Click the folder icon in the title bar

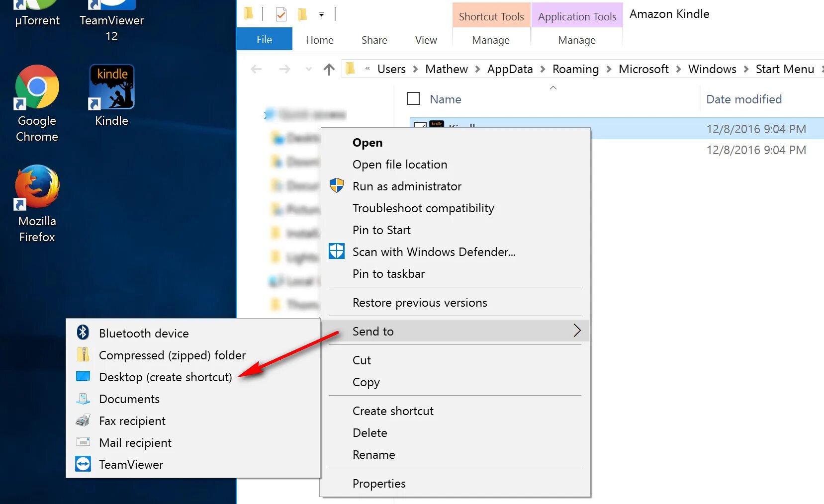[x=249, y=13]
